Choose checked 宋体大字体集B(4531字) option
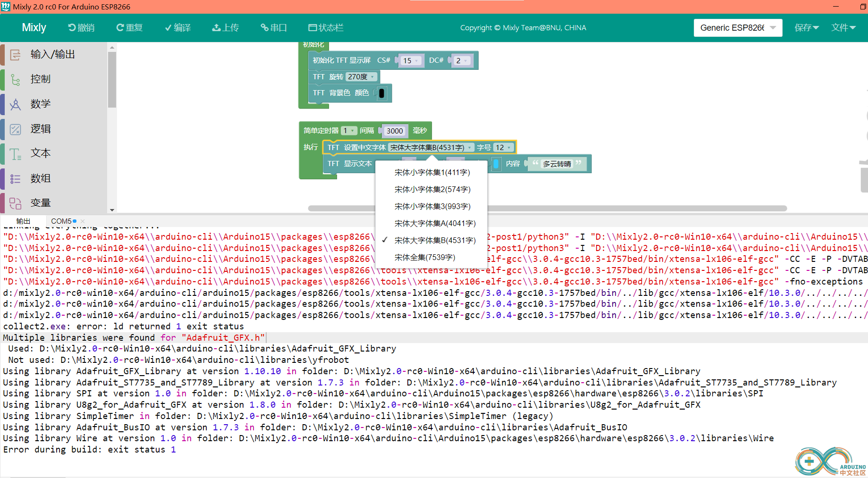This screenshot has width=868, height=478. pyautogui.click(x=432, y=241)
